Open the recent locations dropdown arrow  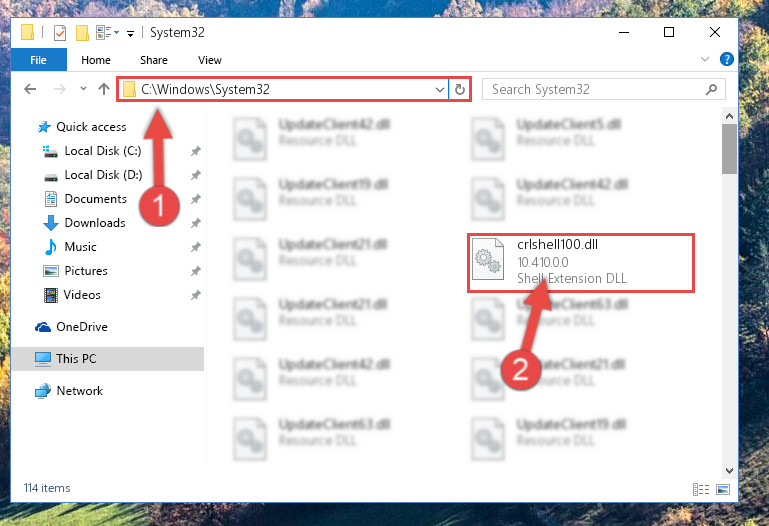pyautogui.click(x=83, y=89)
